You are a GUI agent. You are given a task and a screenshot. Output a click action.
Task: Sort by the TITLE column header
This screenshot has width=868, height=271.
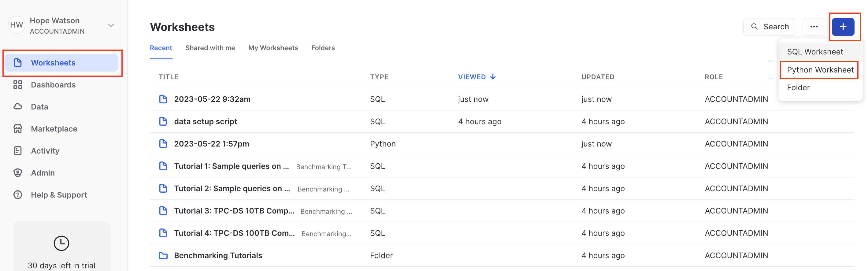[169, 77]
